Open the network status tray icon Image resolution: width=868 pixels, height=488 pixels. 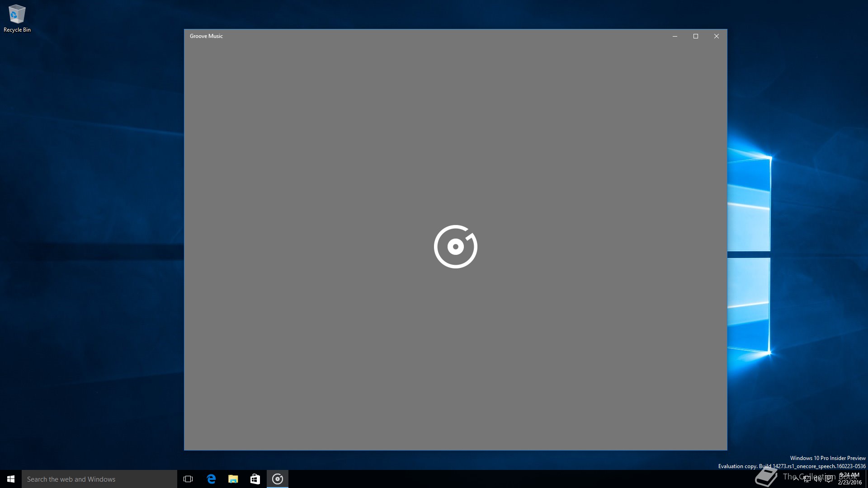[807, 479]
